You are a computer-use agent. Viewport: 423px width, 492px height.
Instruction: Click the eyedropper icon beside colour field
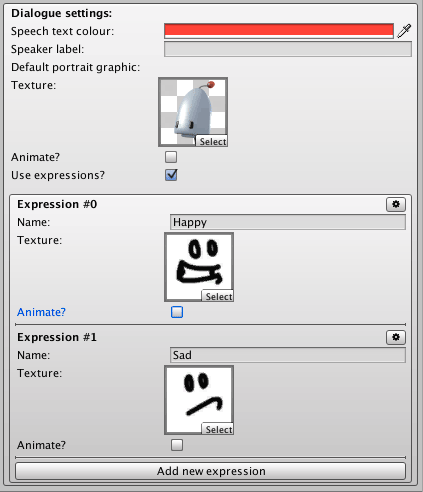tap(404, 31)
